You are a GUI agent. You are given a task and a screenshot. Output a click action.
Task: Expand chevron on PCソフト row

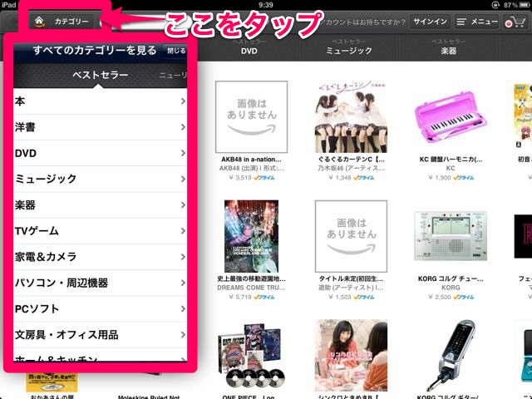(183, 308)
